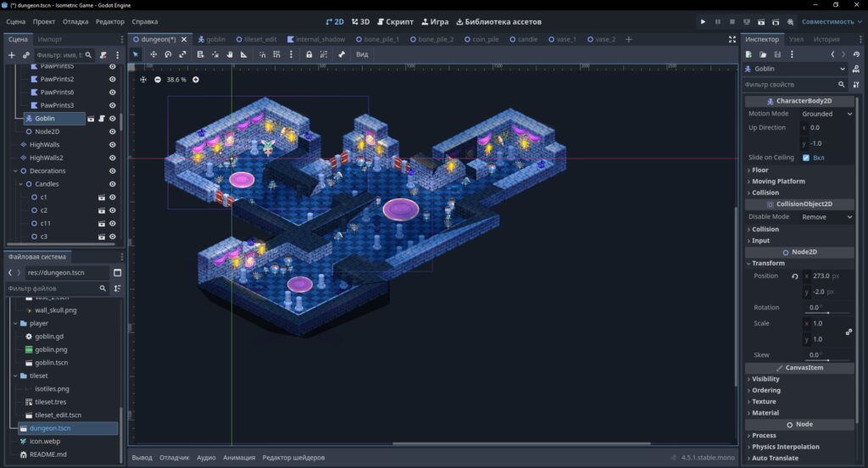Open the Motion Mode Grounded dropdown
The width and height of the screenshot is (868, 468).
click(x=826, y=114)
